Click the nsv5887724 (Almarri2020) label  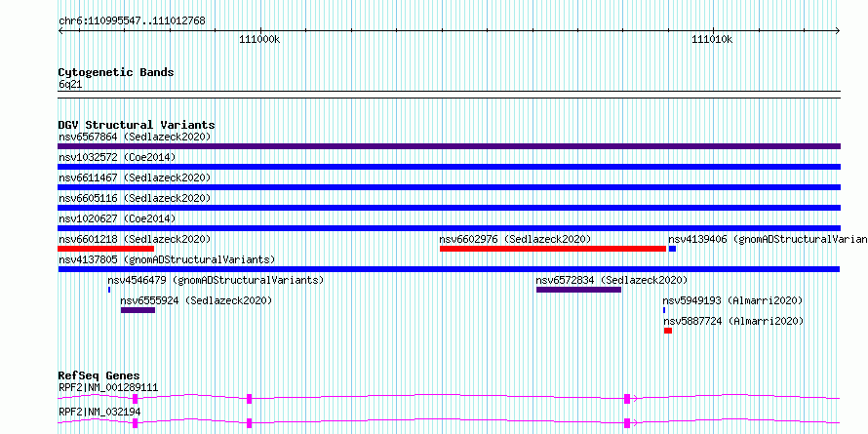click(x=733, y=321)
